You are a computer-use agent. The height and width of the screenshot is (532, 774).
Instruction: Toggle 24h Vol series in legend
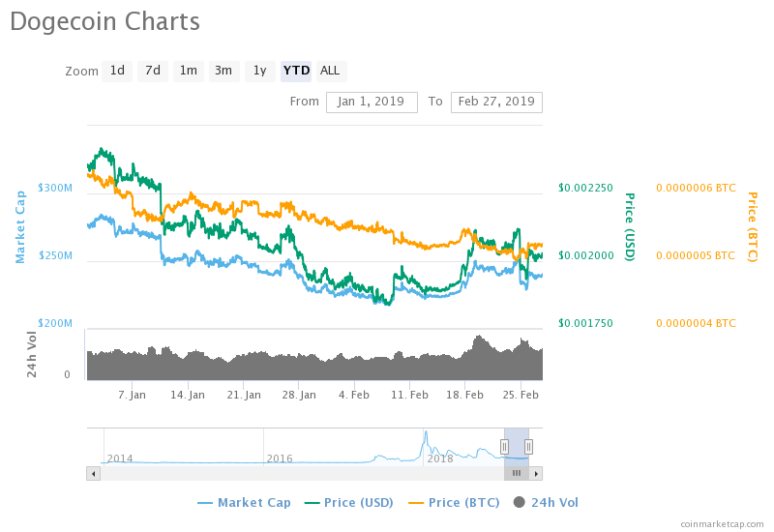pyautogui.click(x=546, y=503)
